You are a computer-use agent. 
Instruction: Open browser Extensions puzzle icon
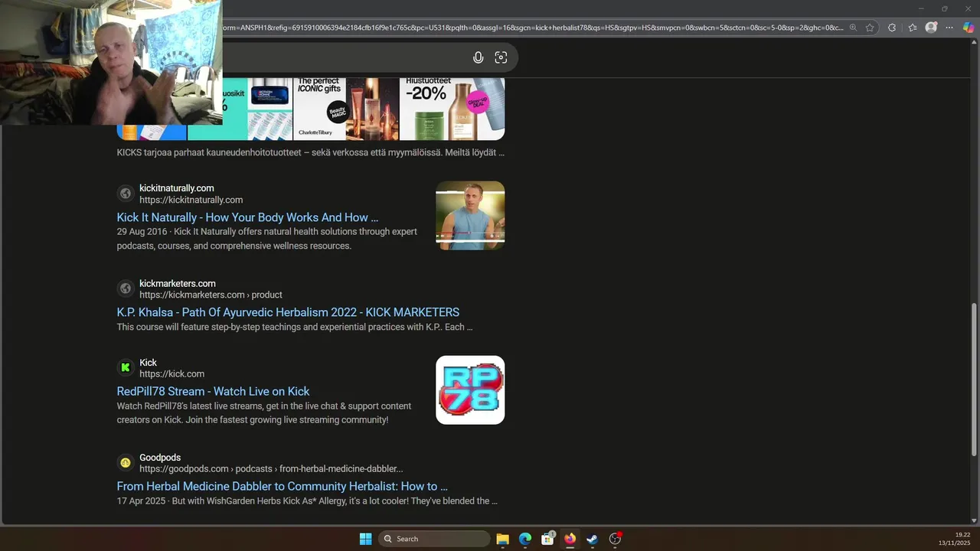892,28
